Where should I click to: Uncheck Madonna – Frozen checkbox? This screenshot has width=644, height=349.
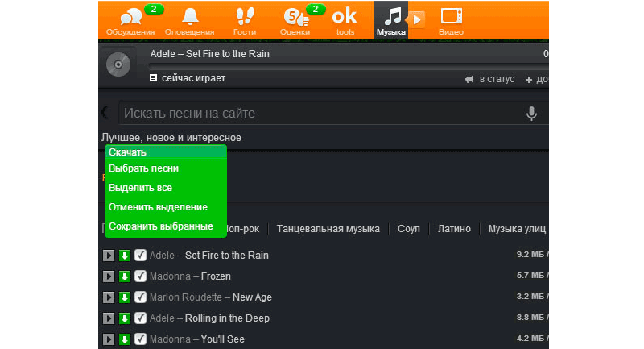click(x=140, y=276)
